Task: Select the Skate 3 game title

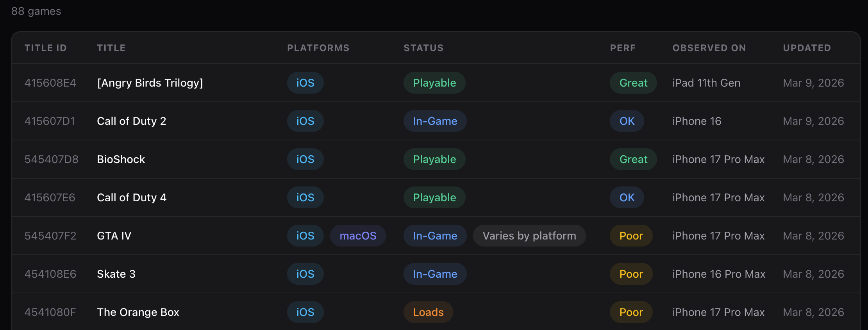Action: tap(116, 274)
